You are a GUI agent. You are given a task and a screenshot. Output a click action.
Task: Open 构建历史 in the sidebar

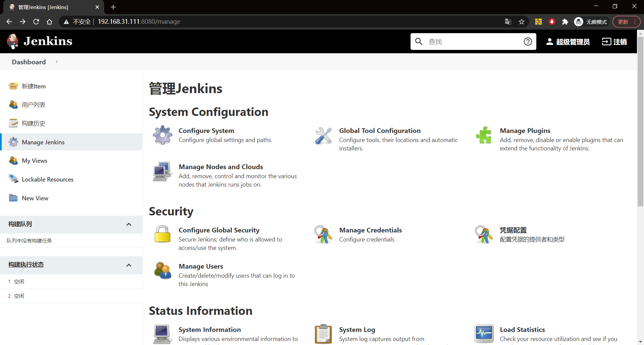tap(34, 123)
